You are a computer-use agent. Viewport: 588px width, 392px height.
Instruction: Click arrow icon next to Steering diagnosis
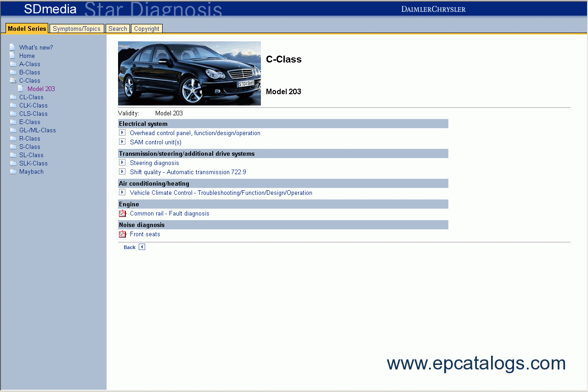click(x=122, y=162)
